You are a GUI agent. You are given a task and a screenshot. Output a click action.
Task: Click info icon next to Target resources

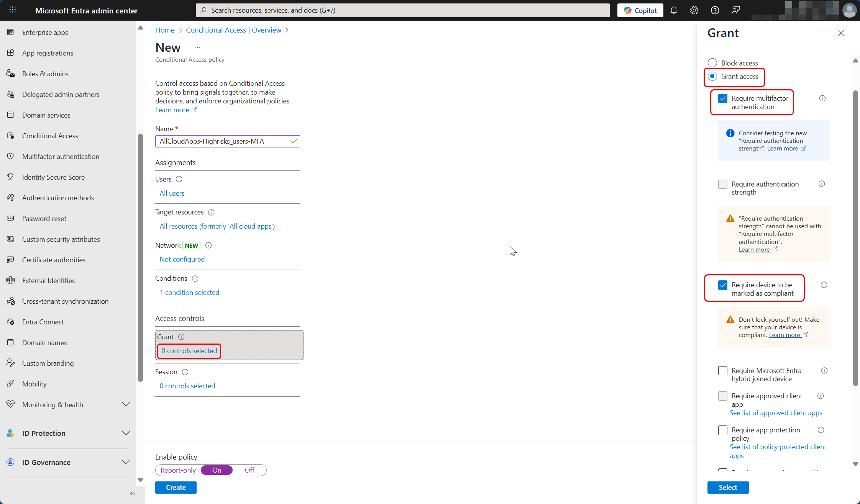(211, 212)
